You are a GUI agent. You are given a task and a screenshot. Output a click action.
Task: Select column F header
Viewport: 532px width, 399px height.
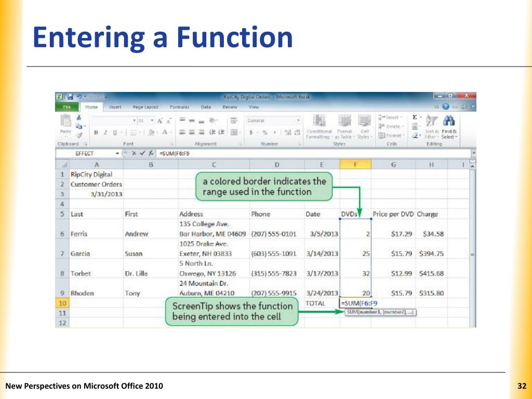[355, 165]
